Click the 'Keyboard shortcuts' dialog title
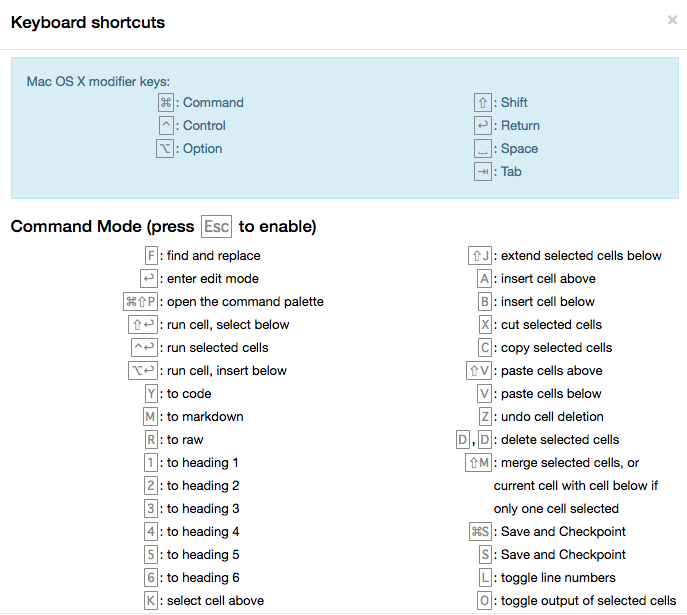Image resolution: width=687 pixels, height=615 pixels. point(88,22)
